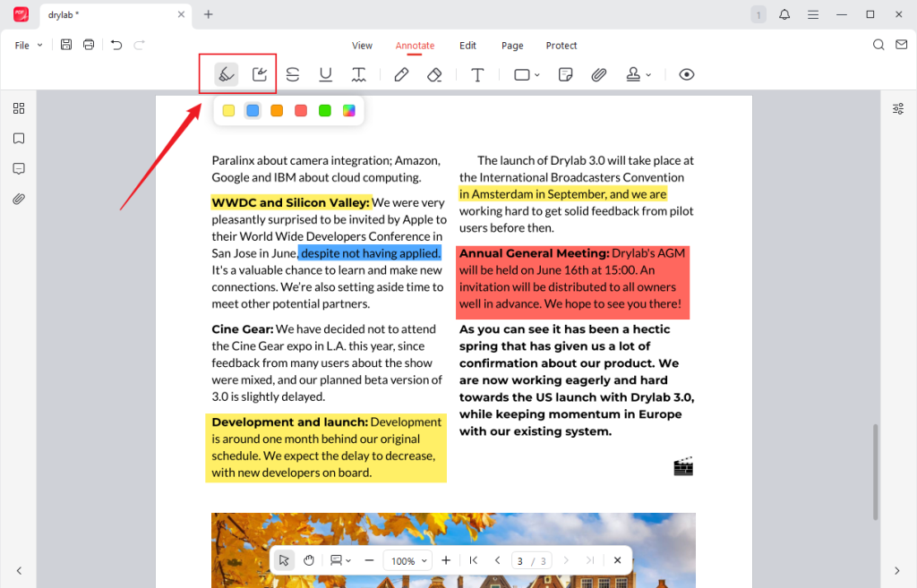Undo the last annotation change
Viewport: 917px width, 588px height.
coord(116,45)
